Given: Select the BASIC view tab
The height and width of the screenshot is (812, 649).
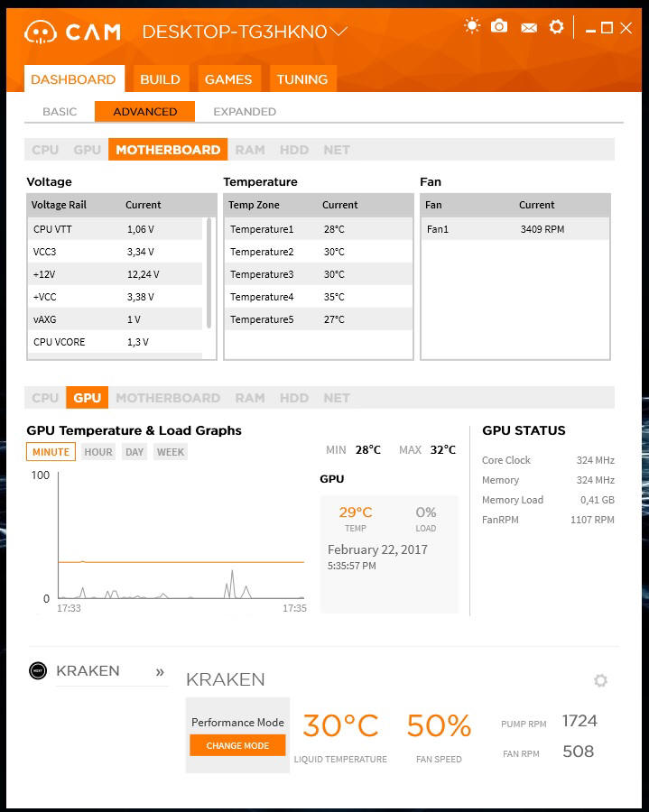Looking at the screenshot, I should point(60,111).
